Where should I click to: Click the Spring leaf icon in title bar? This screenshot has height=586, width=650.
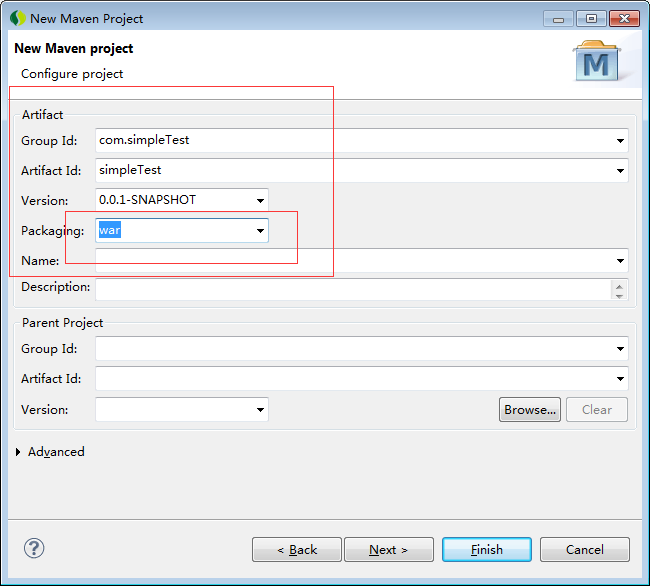click(17, 18)
